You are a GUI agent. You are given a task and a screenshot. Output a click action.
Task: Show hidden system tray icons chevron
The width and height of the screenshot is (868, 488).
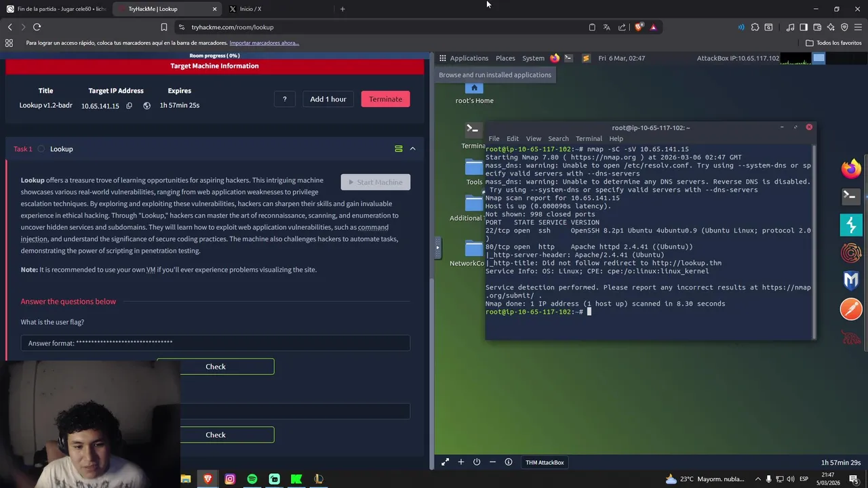758,479
